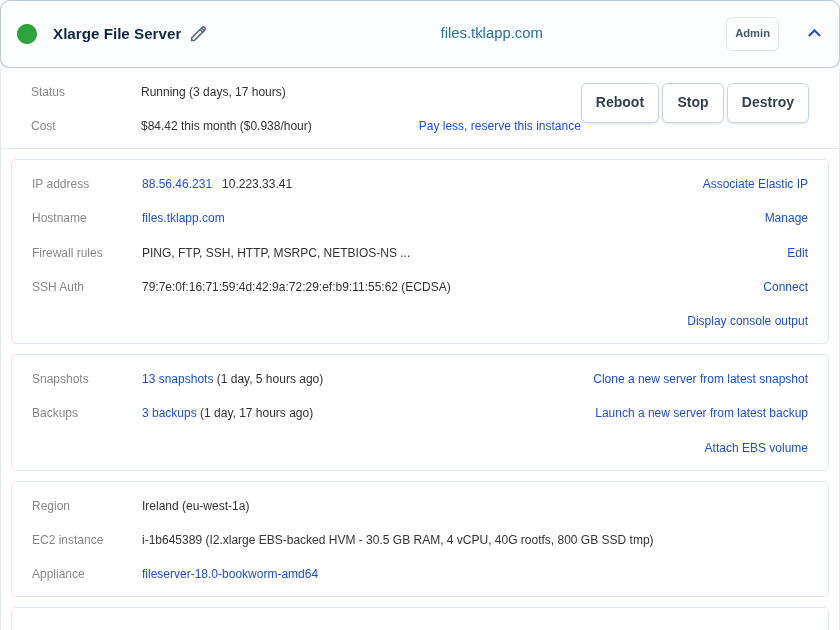The height and width of the screenshot is (630, 840).
Task: Open the files.tklapp.com hostname link
Action: pyautogui.click(x=183, y=218)
